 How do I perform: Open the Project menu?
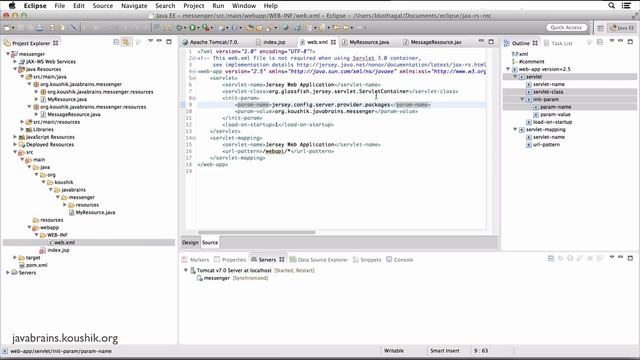pos(193,5)
